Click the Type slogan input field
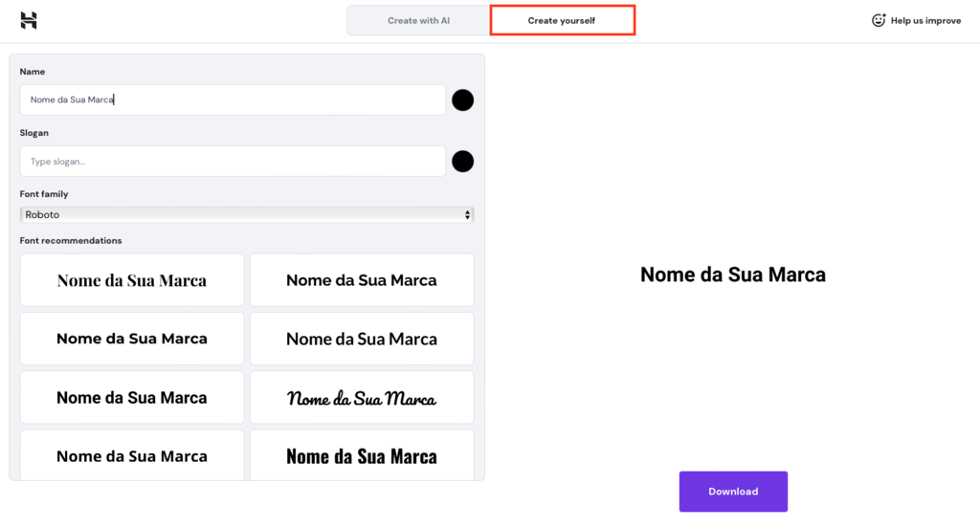Screen dimensions: 980x528 click(233, 162)
